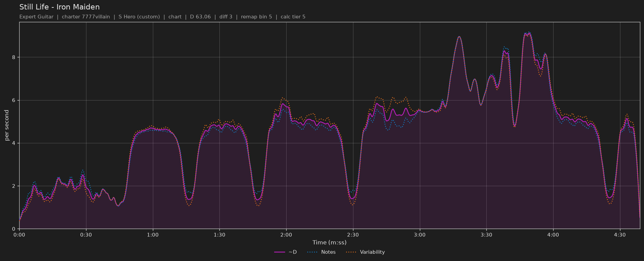The image size is (644, 261).
Task: Click the y-axis tick label "6"
Action: click(14, 100)
